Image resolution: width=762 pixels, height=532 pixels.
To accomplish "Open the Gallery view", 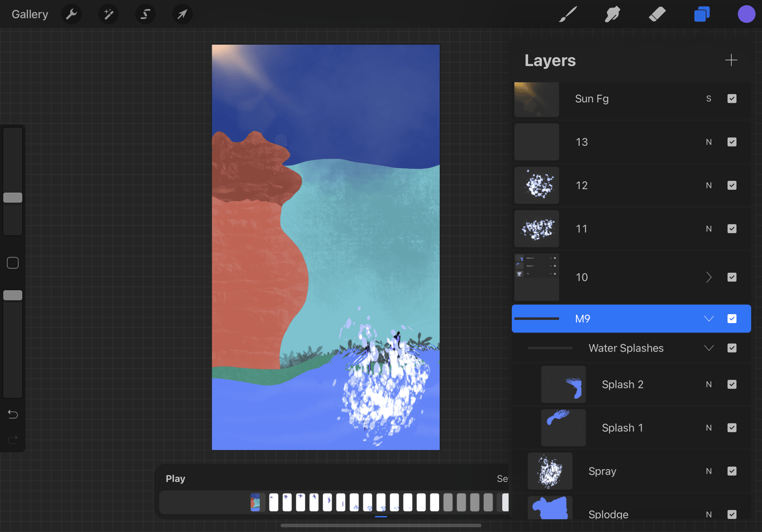I will (30, 14).
